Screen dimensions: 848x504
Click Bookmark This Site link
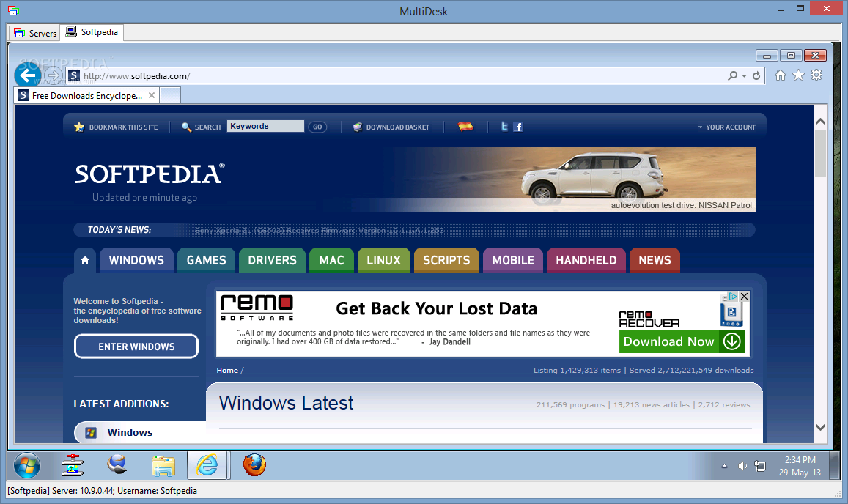pyautogui.click(x=123, y=127)
